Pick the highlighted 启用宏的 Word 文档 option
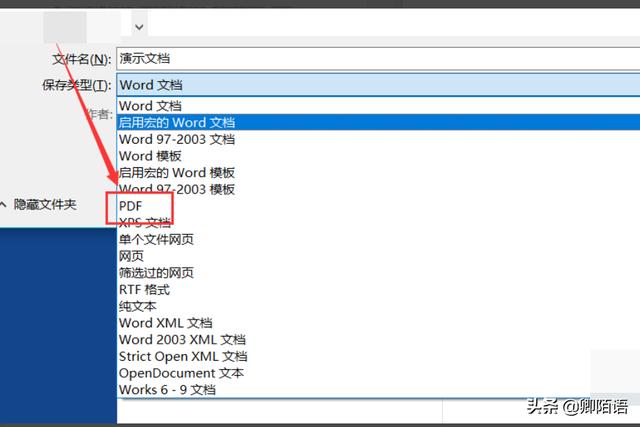This screenshot has height=427, width=640. [176, 122]
